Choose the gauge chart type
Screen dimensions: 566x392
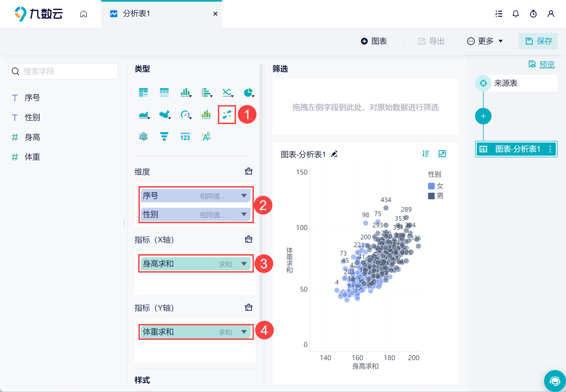(186, 114)
